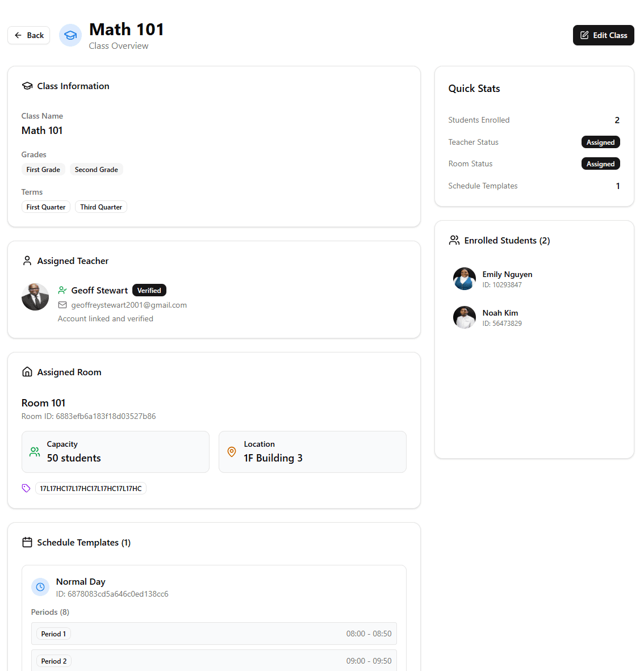
Task: Click the purple tag icon
Action: tap(26, 488)
